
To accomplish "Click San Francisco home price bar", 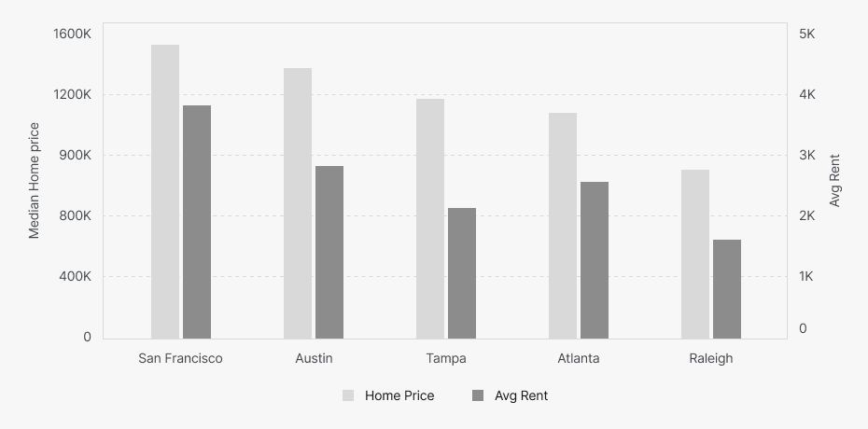I will tap(165, 191).
